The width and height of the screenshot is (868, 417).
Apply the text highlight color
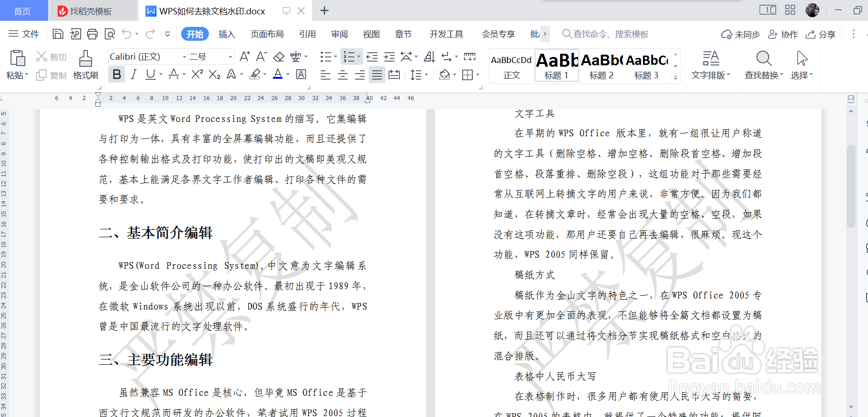(x=255, y=74)
